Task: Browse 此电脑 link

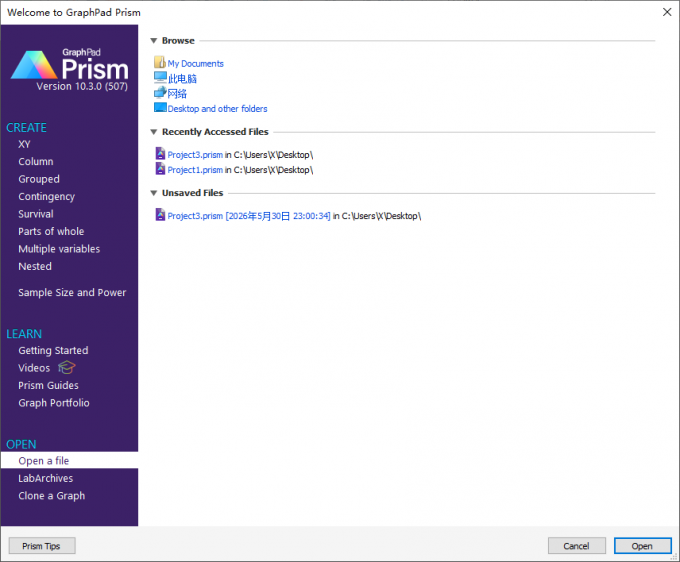Action: pos(182,79)
